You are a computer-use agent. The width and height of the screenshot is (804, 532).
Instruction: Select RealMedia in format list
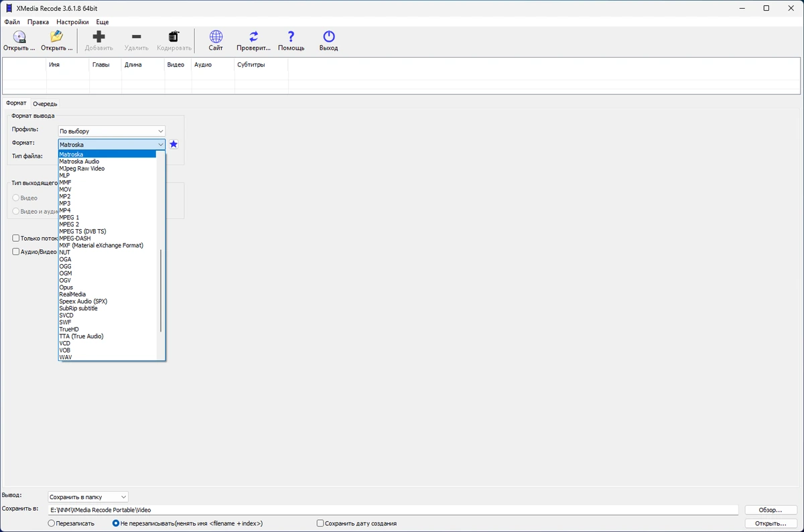point(107,294)
